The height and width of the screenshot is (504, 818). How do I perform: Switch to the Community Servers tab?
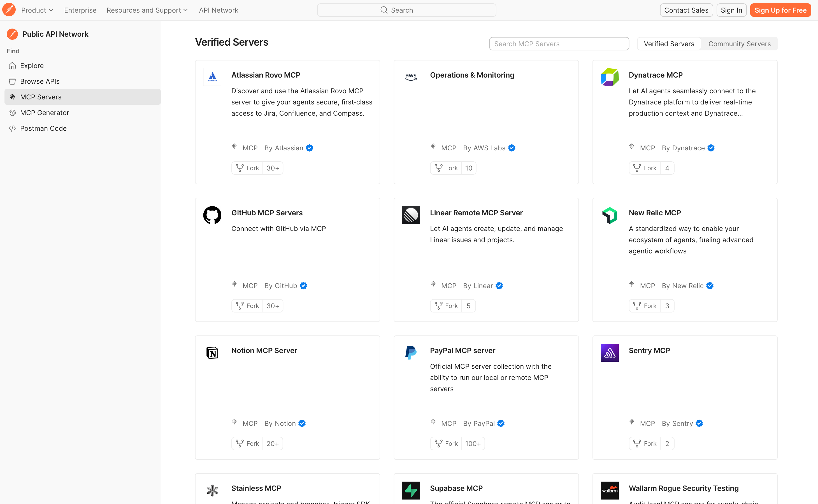click(x=739, y=44)
